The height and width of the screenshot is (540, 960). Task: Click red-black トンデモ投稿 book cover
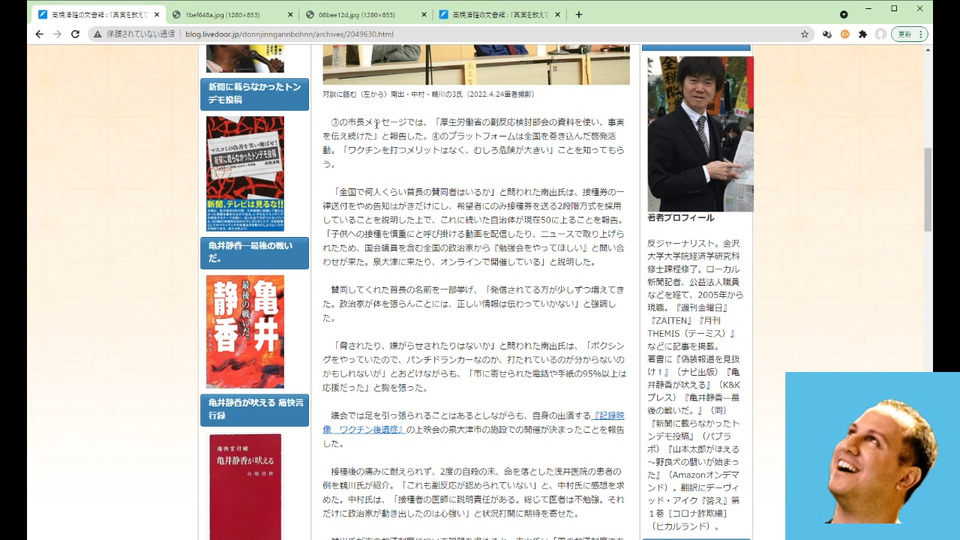[245, 174]
